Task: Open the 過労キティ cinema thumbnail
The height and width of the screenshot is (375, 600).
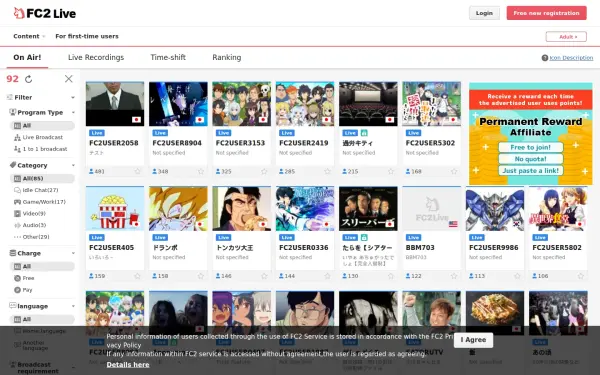Action: point(368,104)
